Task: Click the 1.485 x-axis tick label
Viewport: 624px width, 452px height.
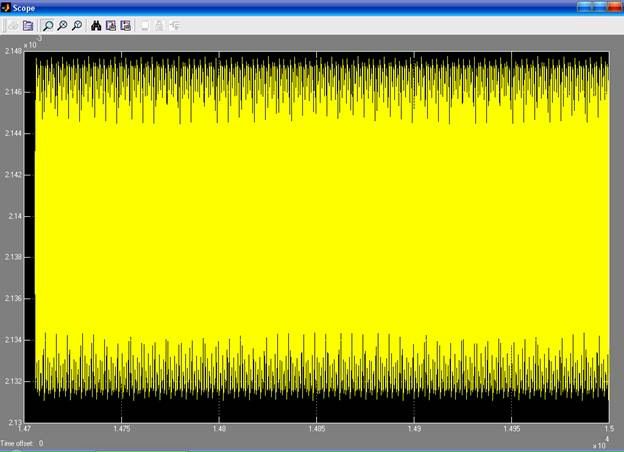Action: (x=316, y=428)
